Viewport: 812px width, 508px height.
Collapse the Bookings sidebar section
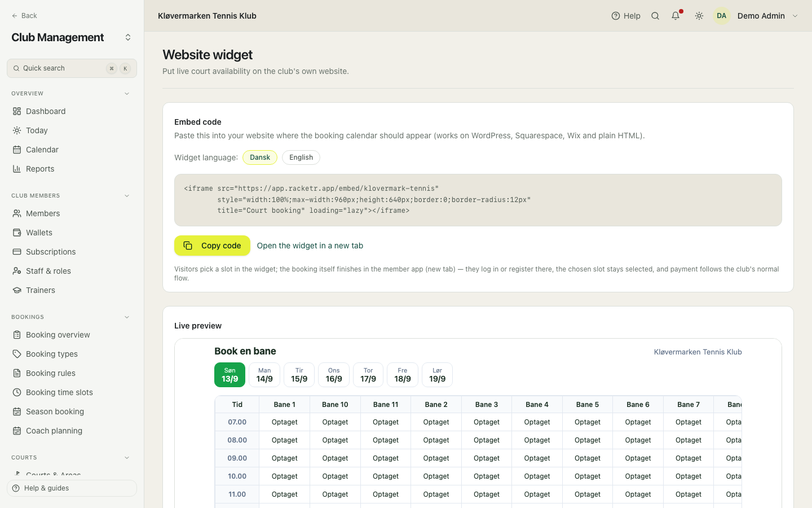tap(127, 317)
